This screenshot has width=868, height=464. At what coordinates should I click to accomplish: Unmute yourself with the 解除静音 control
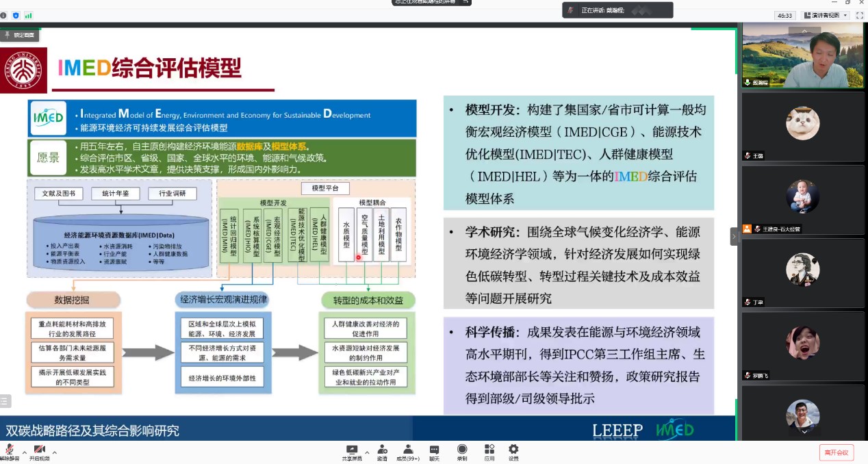pos(10,449)
